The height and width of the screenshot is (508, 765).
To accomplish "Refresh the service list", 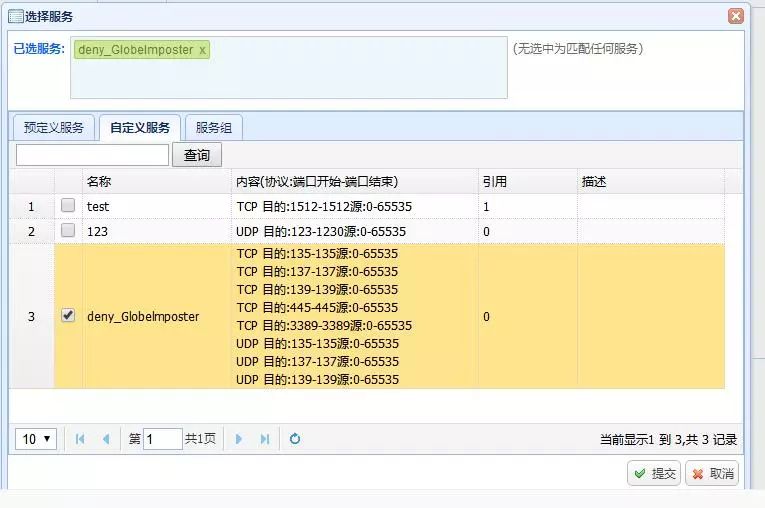I will pos(295,439).
